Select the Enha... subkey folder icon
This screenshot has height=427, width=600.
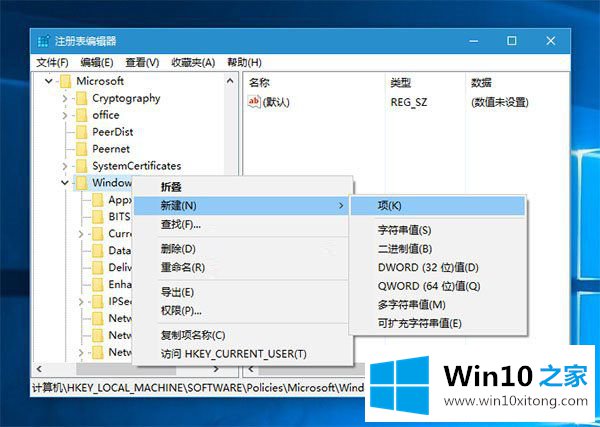point(98,284)
